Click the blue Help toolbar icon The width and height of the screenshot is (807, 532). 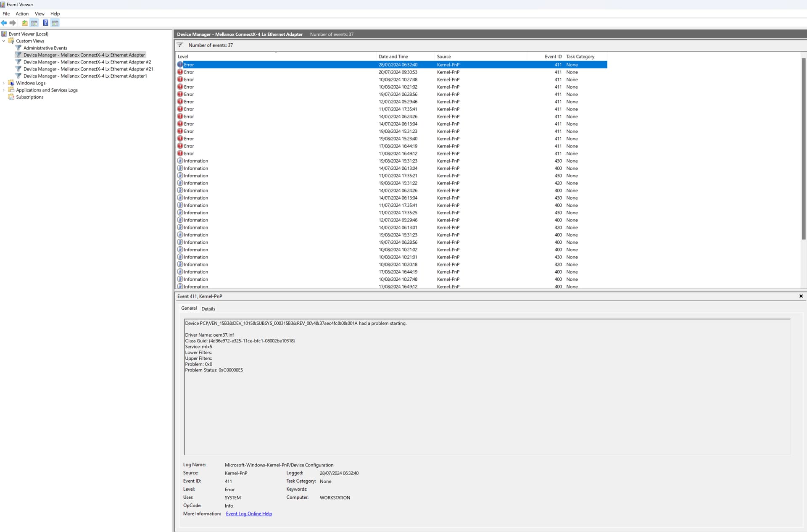pos(45,23)
